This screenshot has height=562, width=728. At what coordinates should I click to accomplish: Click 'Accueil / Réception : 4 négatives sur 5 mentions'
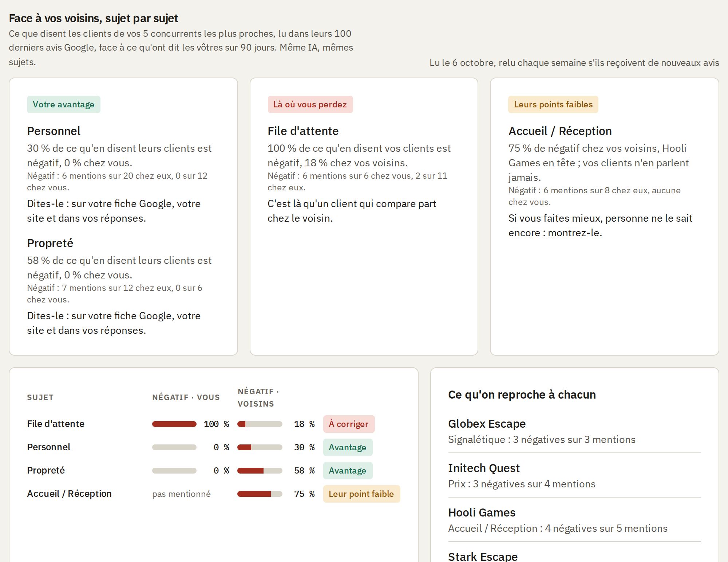pyautogui.click(x=558, y=529)
